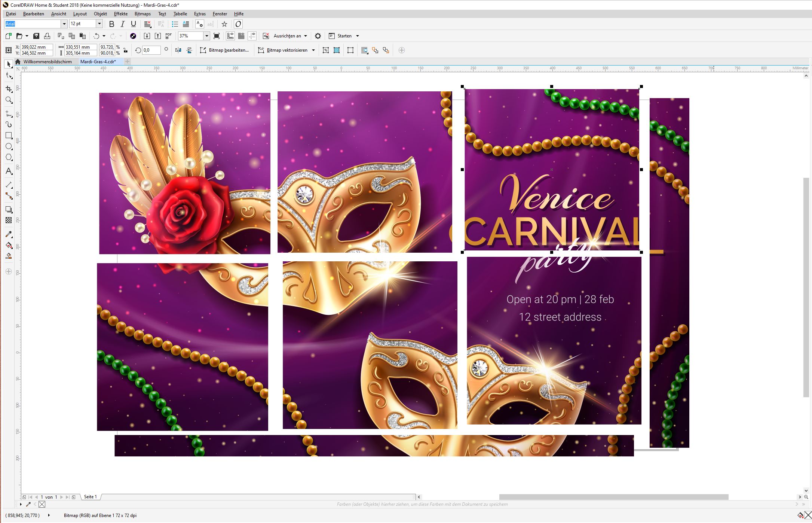The height and width of the screenshot is (523, 812).
Task: Select the Color Eyedropper tool
Action: tap(9, 234)
